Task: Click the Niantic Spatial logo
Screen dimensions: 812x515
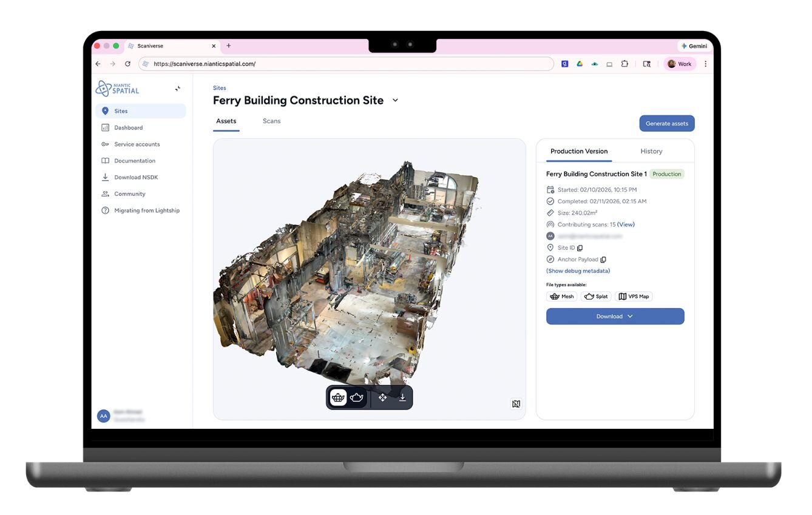Action: click(117, 89)
